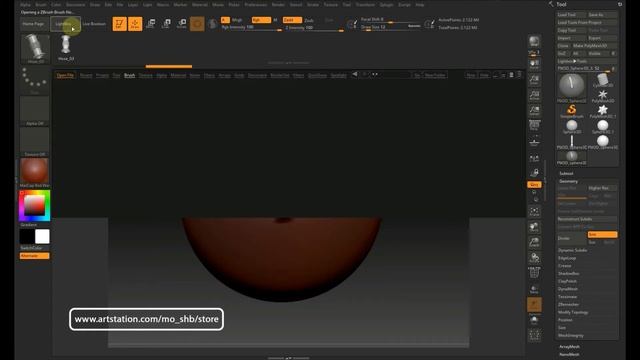The image size is (640, 360).
Task: Click the Reconstruct Subdiv button
Action: click(587, 219)
